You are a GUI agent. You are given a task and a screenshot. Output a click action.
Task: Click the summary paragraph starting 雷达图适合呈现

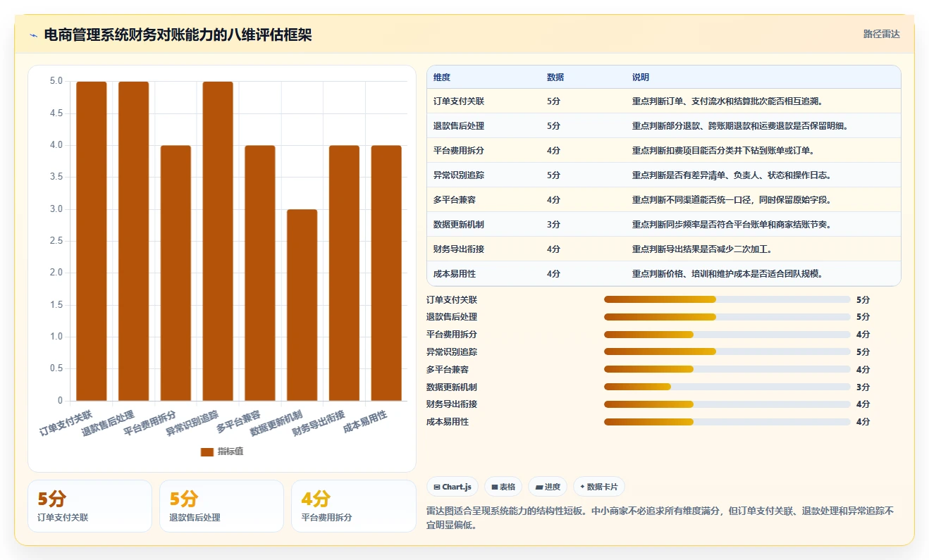click(660, 518)
